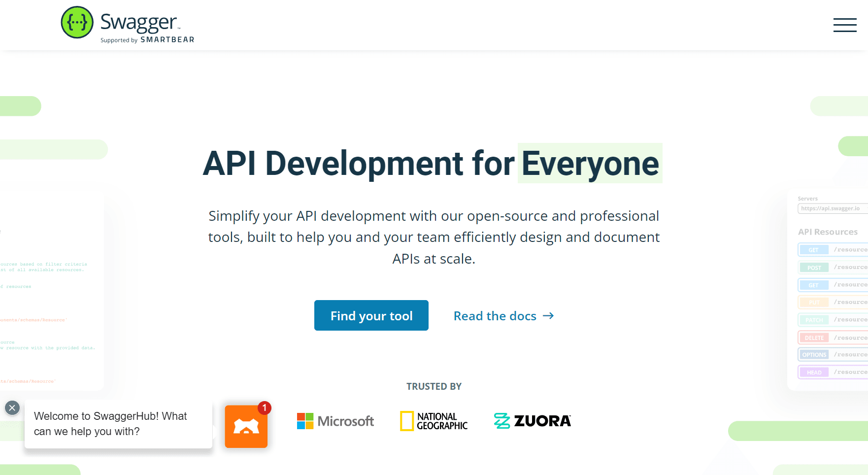
Task: Click the POST /resource row
Action: pos(833,268)
